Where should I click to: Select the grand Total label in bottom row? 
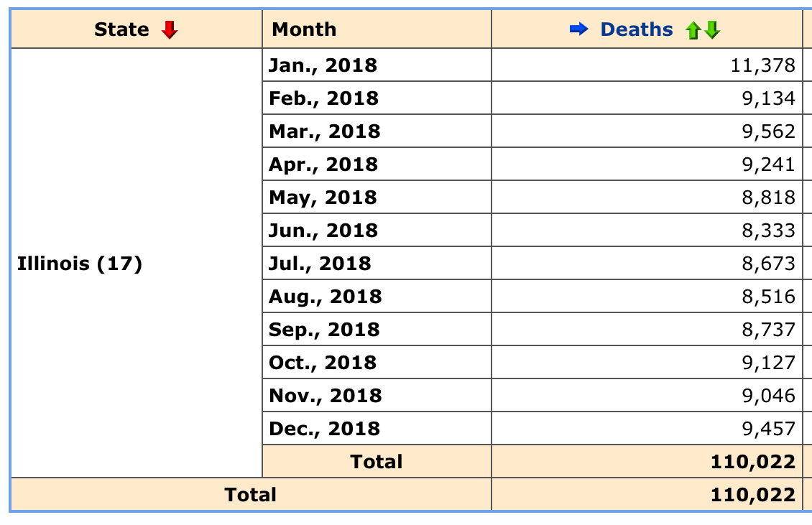tap(250, 494)
